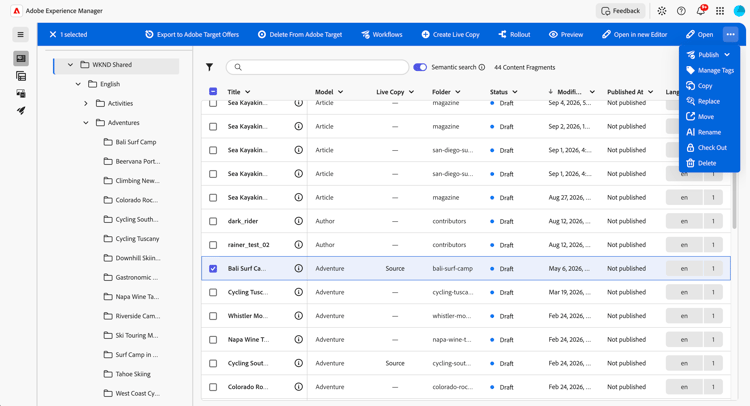This screenshot has width=750, height=406.
Task: Collapse the English folder
Action: coord(78,84)
